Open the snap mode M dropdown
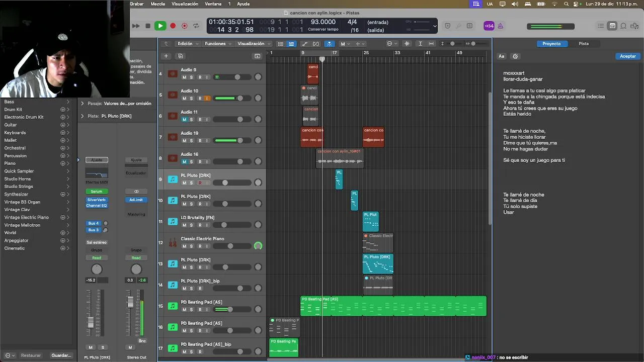This screenshot has height=362, width=644. click(x=345, y=44)
